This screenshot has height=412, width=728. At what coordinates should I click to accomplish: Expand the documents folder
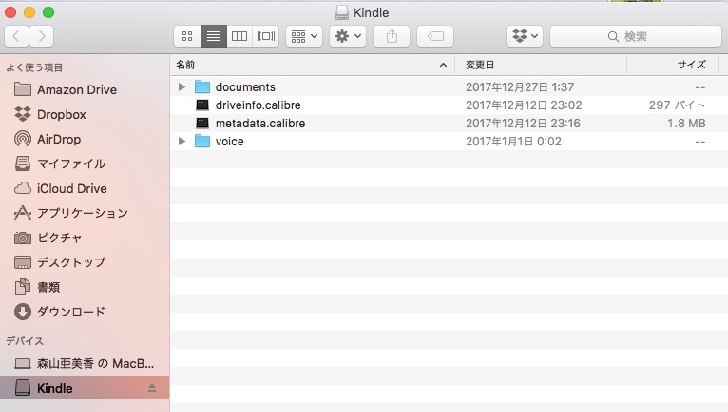tap(182, 87)
